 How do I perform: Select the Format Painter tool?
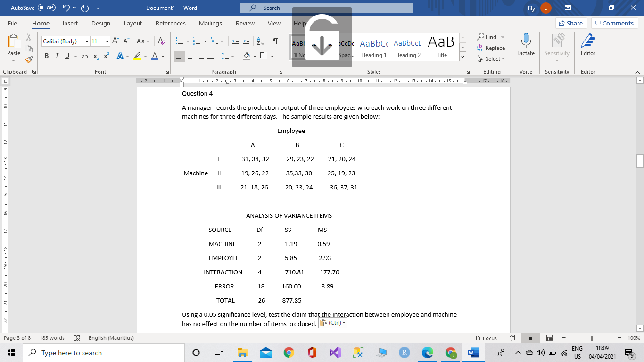(28, 59)
